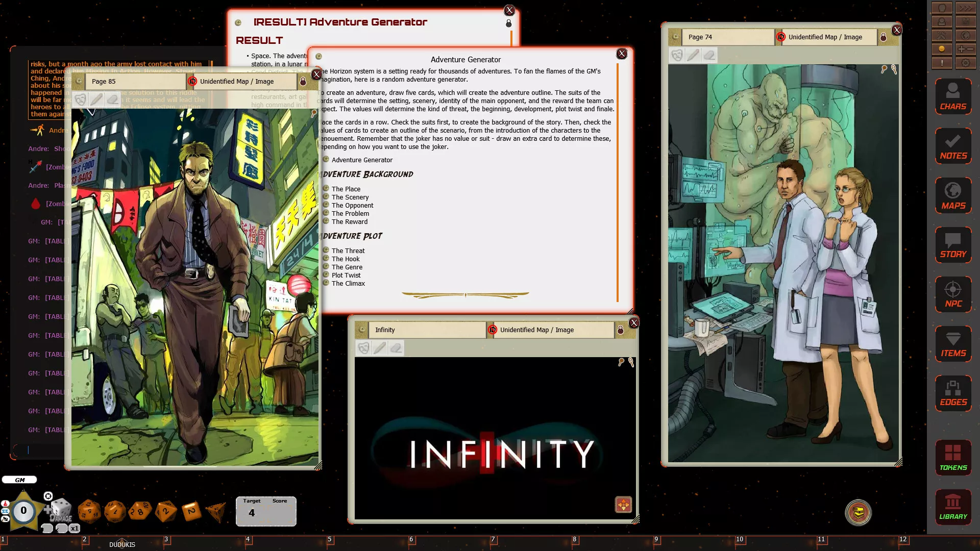Click the modifier stack showing 0
The width and height of the screenshot is (980, 551).
[x=23, y=511]
